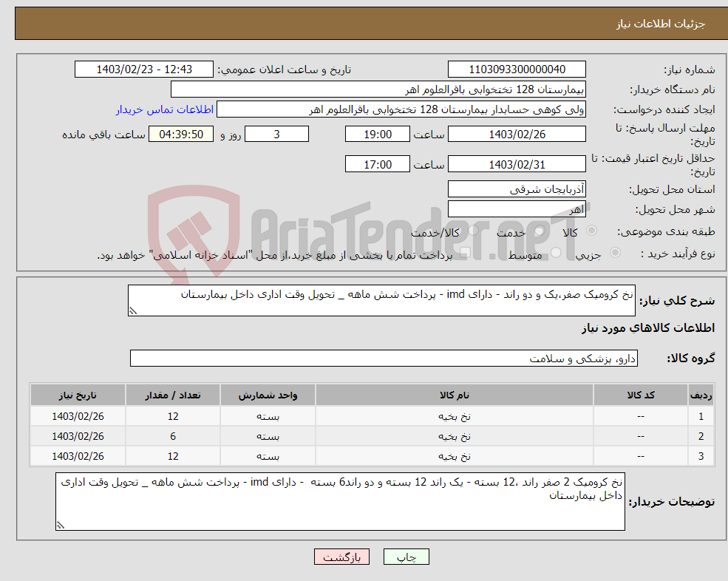Click the واحد شمارش column header

268,395
